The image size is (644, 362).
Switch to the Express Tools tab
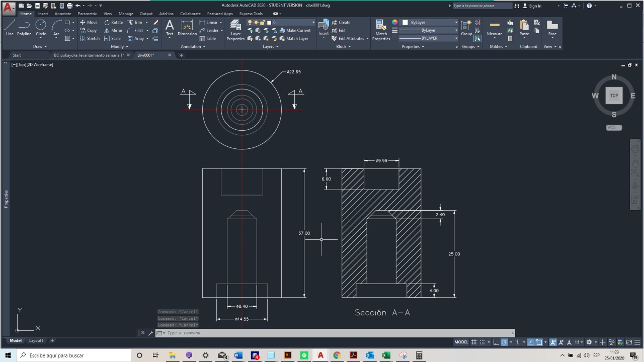[x=251, y=14]
